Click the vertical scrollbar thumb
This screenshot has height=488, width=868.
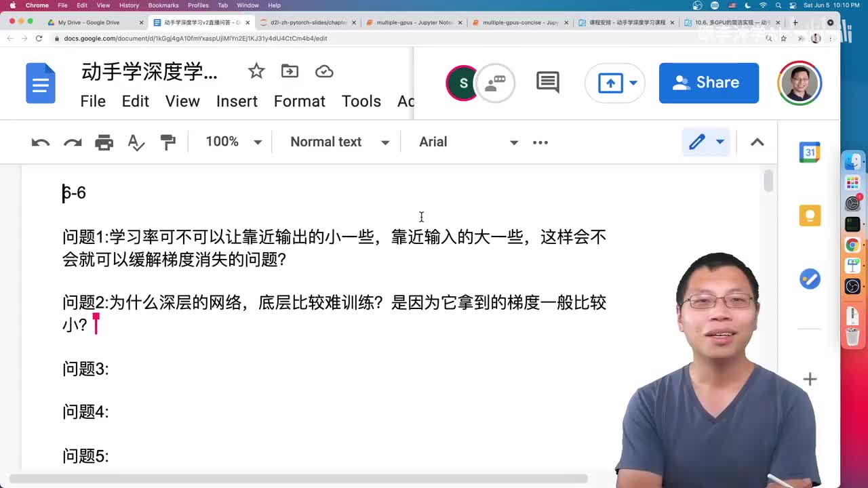pyautogui.click(x=768, y=182)
